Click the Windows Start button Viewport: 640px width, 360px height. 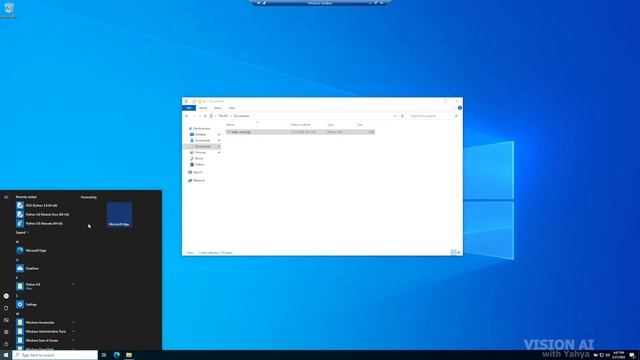(x=6, y=355)
